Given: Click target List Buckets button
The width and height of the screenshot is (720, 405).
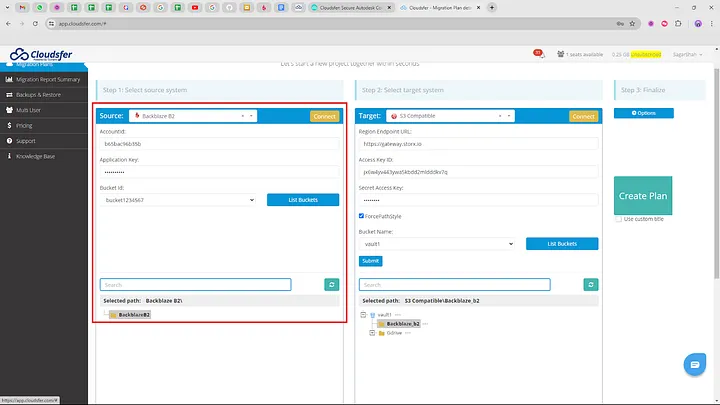Looking at the screenshot, I should click(562, 244).
